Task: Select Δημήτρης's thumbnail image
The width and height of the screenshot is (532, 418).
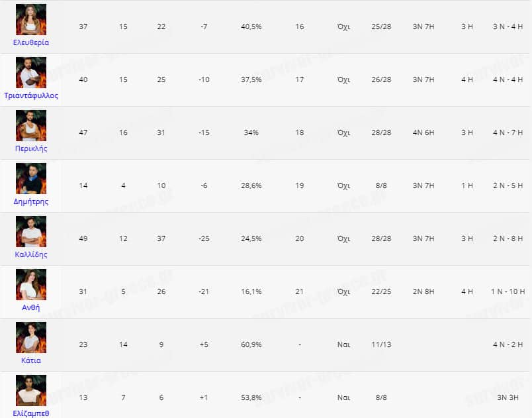Action: (31, 178)
